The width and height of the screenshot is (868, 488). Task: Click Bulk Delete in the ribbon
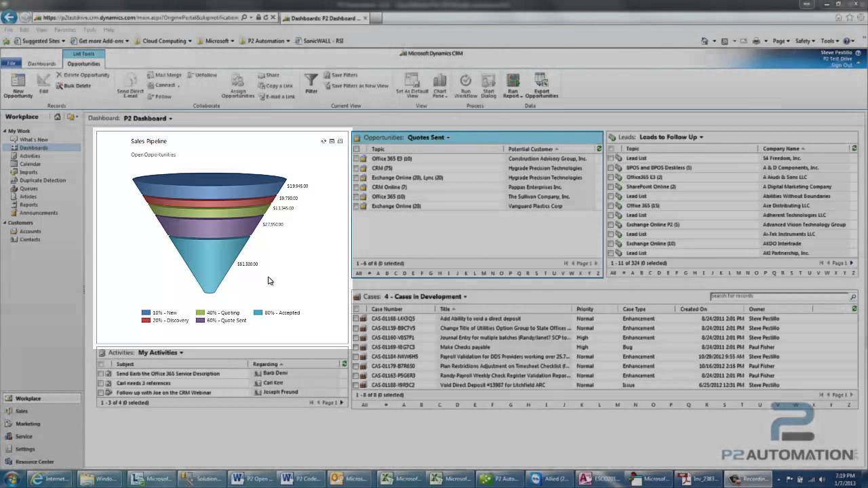[73, 86]
